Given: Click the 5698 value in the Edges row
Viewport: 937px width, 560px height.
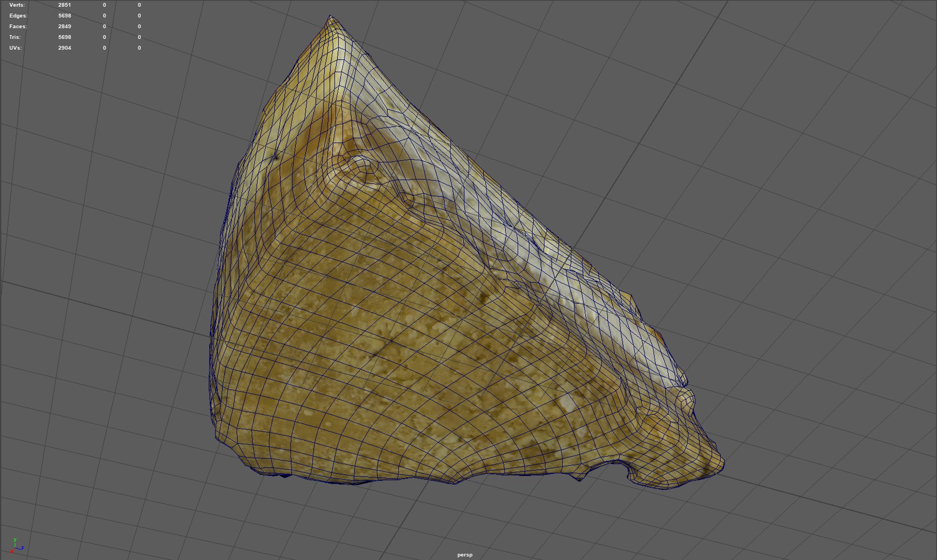Looking at the screenshot, I should click(64, 16).
